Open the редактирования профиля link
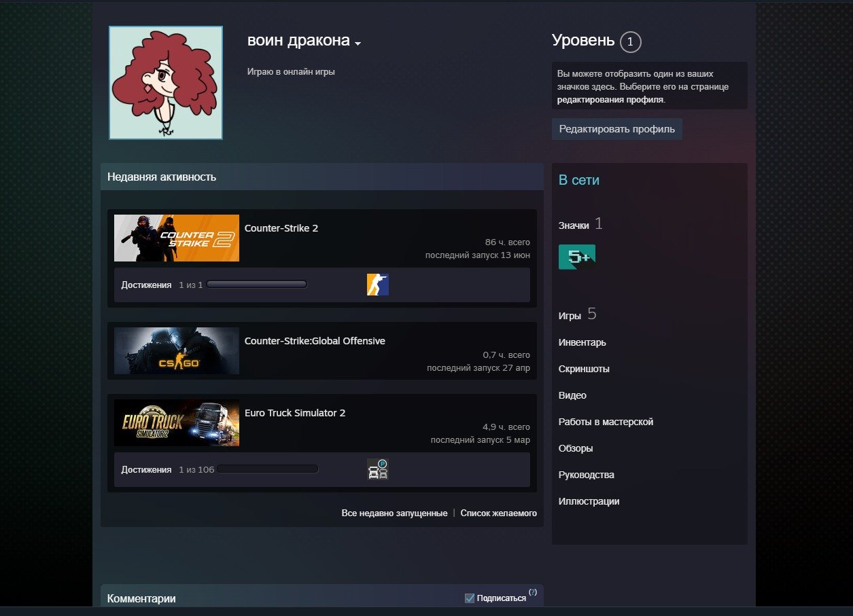 [x=610, y=99]
